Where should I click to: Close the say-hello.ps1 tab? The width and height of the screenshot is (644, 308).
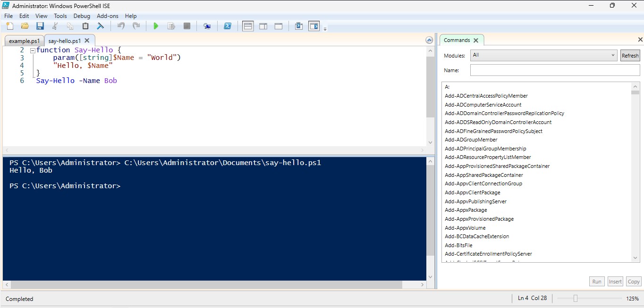point(87,41)
